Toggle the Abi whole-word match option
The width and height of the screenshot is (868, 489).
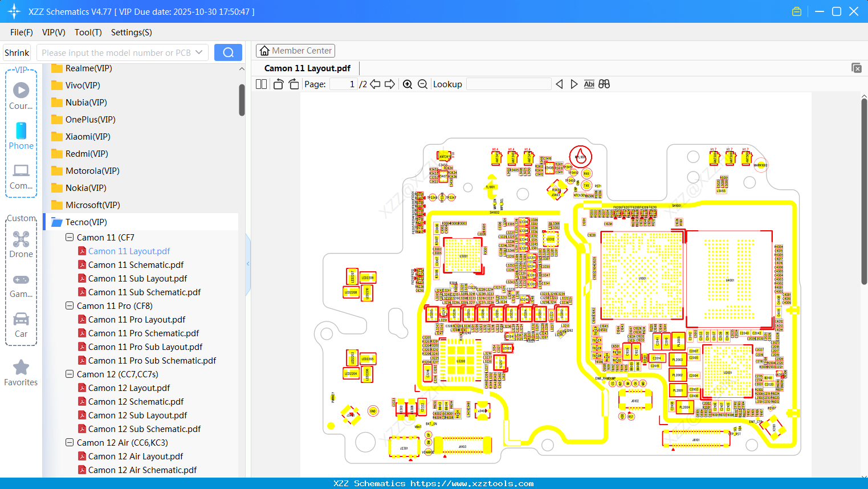click(x=589, y=84)
